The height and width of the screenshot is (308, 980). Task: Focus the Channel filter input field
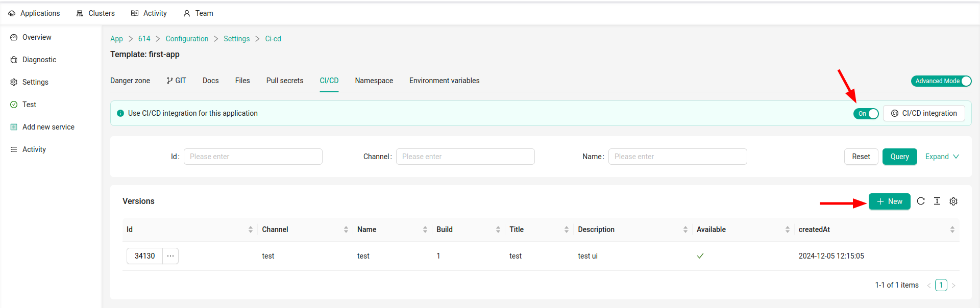tap(465, 157)
